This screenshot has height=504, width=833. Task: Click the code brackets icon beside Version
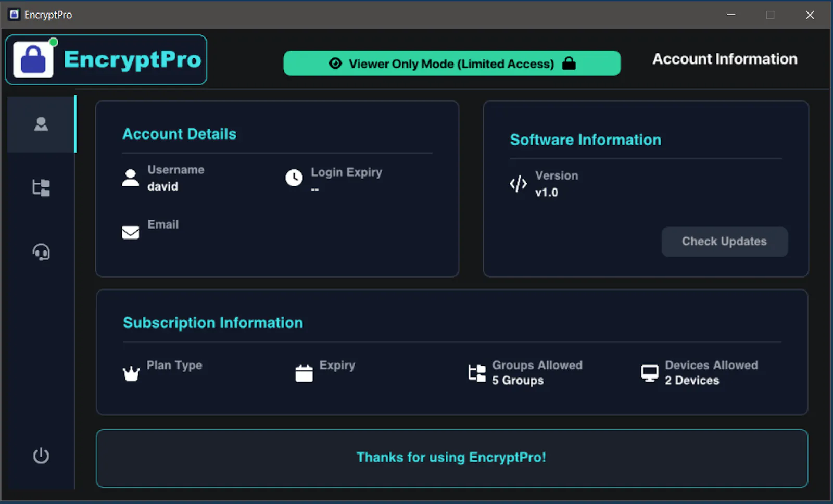(518, 183)
